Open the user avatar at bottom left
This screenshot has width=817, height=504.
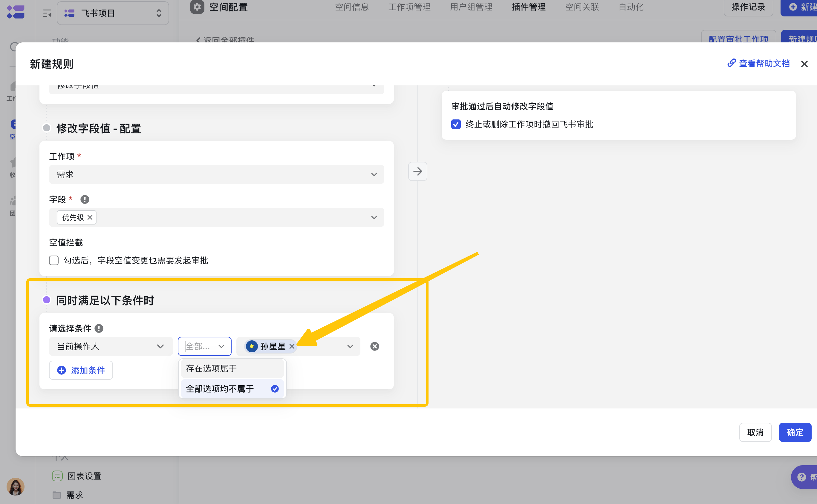[x=15, y=486]
